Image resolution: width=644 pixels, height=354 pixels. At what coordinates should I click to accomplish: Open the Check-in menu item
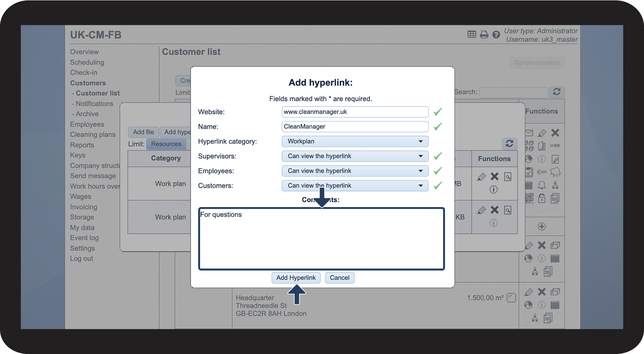(83, 73)
